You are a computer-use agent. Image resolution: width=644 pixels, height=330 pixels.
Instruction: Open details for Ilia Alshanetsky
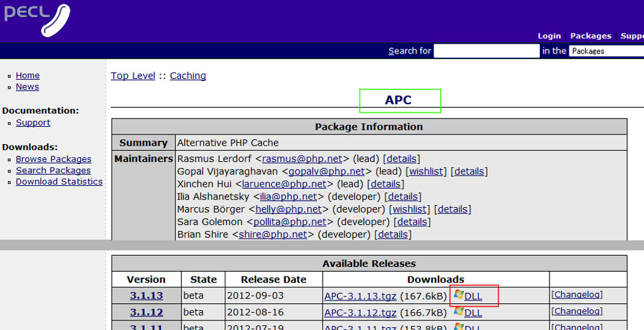(403, 197)
